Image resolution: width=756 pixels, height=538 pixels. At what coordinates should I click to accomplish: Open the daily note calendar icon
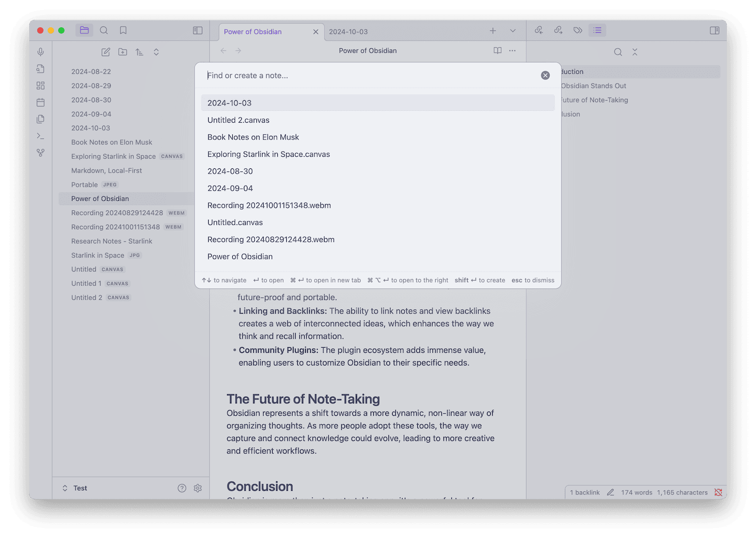click(x=40, y=102)
